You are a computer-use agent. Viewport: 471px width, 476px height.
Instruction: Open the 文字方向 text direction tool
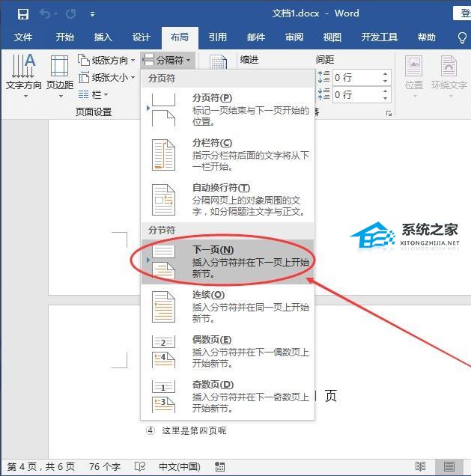point(24,76)
